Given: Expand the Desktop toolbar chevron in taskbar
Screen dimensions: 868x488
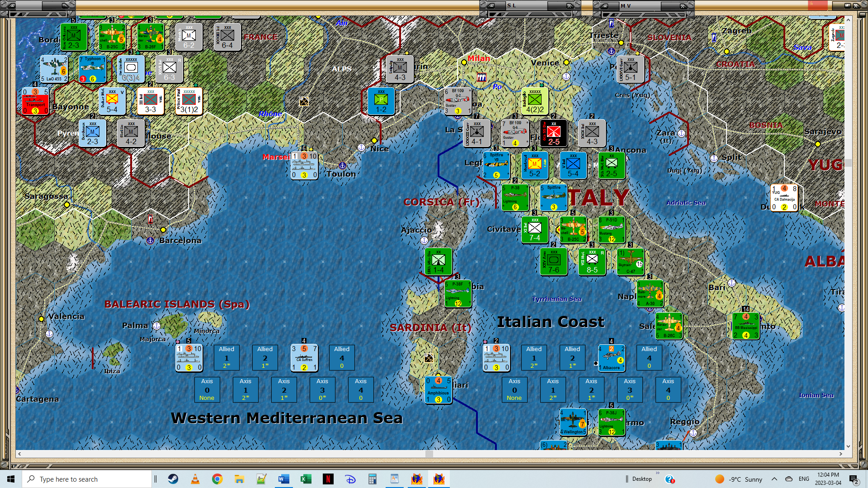Looking at the screenshot, I should [657, 473].
